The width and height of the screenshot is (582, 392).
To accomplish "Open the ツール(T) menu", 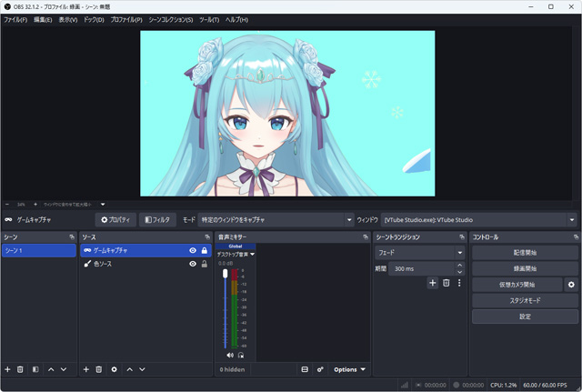I will click(209, 20).
